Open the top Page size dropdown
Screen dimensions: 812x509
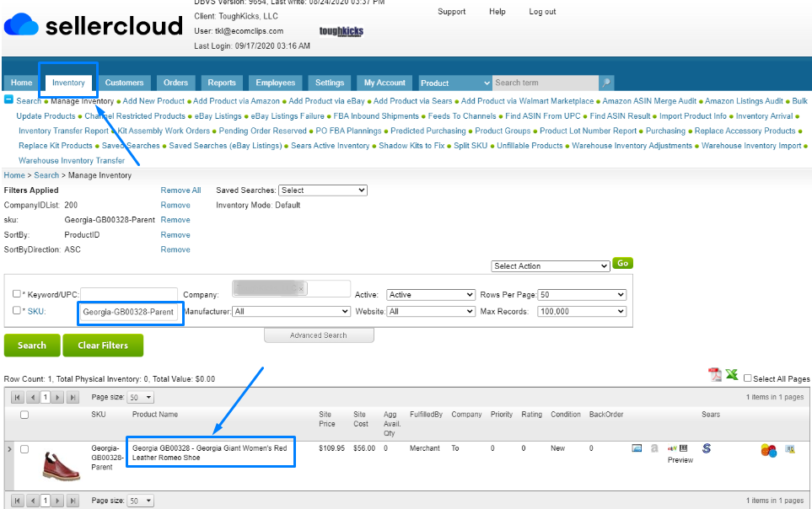pos(141,398)
